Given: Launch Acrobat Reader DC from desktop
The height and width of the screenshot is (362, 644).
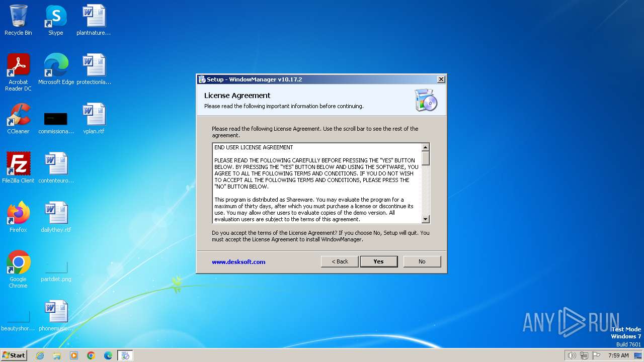Looking at the screenshot, I should pyautogui.click(x=18, y=72).
